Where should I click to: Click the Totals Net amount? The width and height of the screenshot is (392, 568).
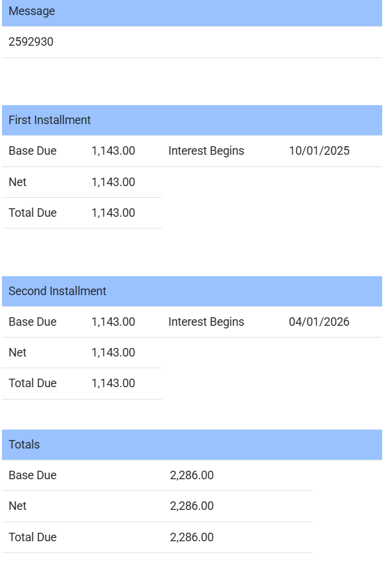pyautogui.click(x=192, y=506)
